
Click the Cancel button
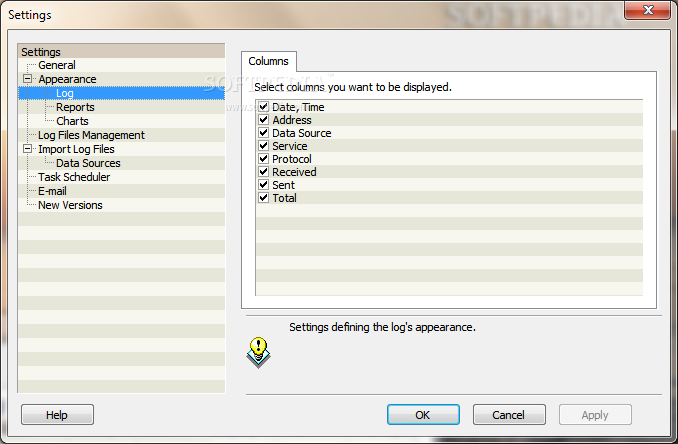click(509, 415)
